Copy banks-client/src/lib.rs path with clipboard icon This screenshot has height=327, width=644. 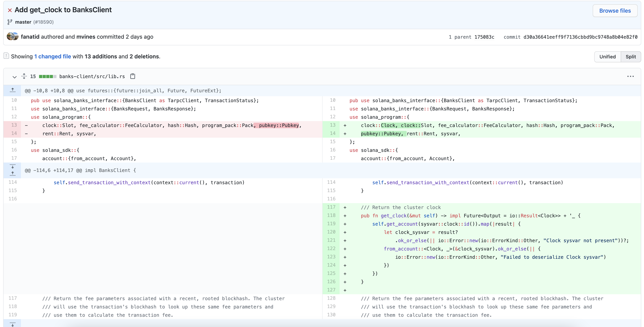pos(133,76)
